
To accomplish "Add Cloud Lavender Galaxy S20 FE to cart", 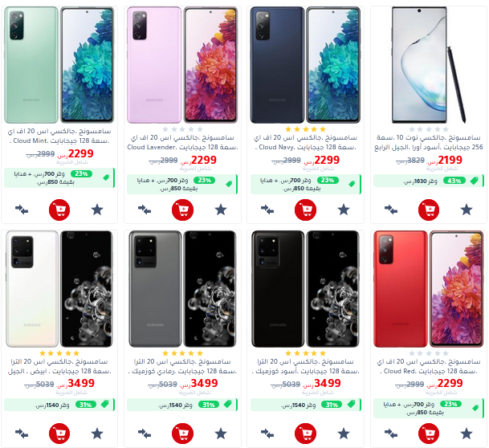I will point(182,210).
